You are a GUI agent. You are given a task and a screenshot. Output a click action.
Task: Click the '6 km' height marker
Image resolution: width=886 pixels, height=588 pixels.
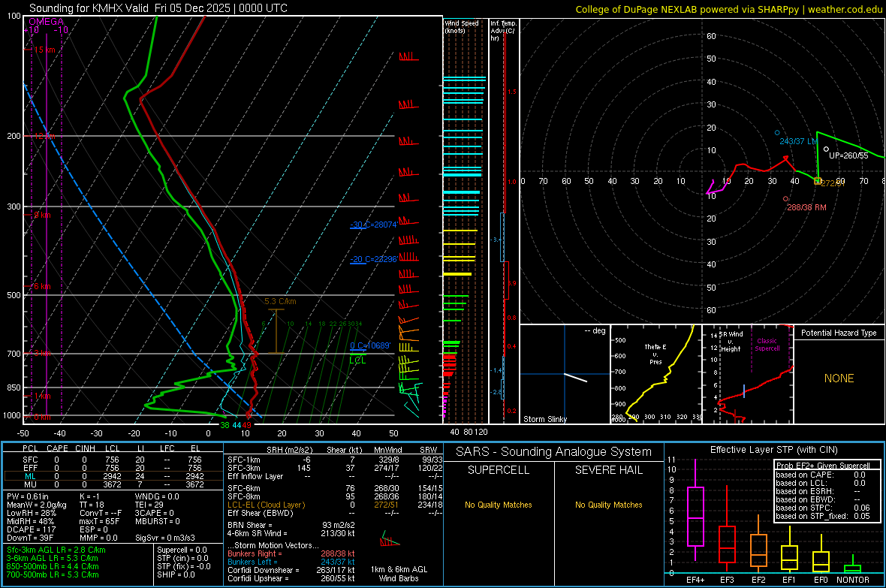(x=42, y=286)
